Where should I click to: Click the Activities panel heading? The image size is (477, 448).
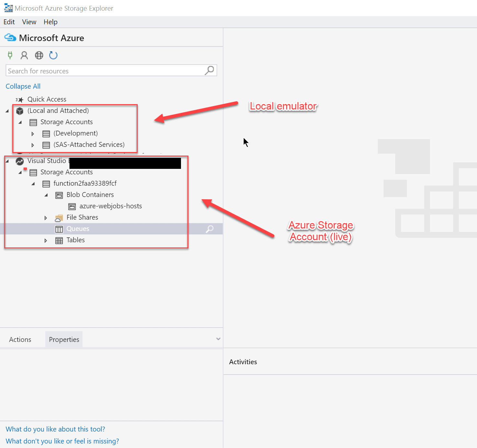click(243, 362)
